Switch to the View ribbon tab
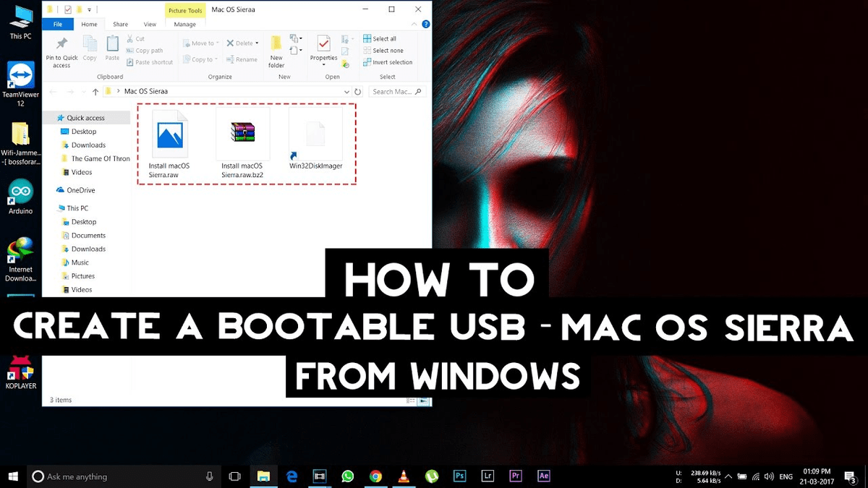Screen dimensions: 868x488 point(150,24)
